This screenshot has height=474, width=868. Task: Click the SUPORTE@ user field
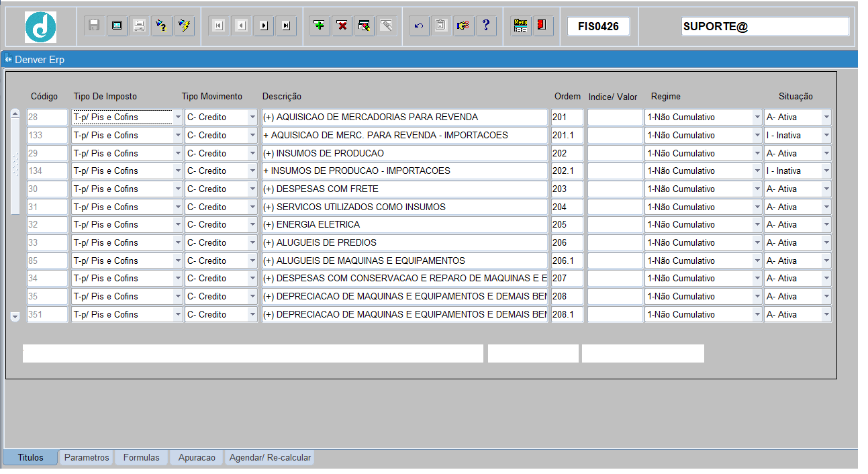pos(765,26)
